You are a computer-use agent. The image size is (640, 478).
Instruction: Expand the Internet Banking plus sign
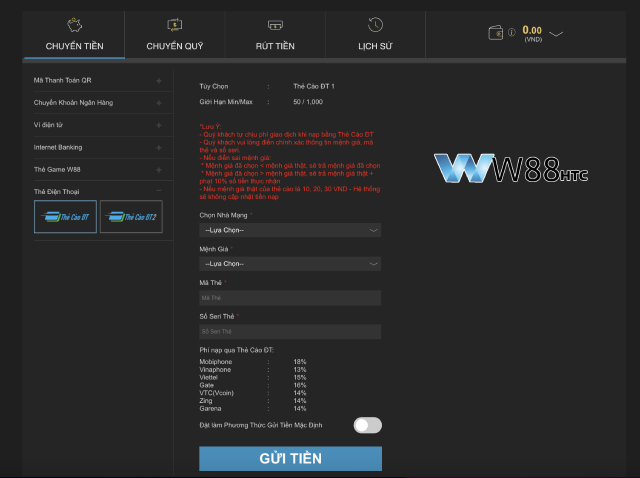coord(159,148)
